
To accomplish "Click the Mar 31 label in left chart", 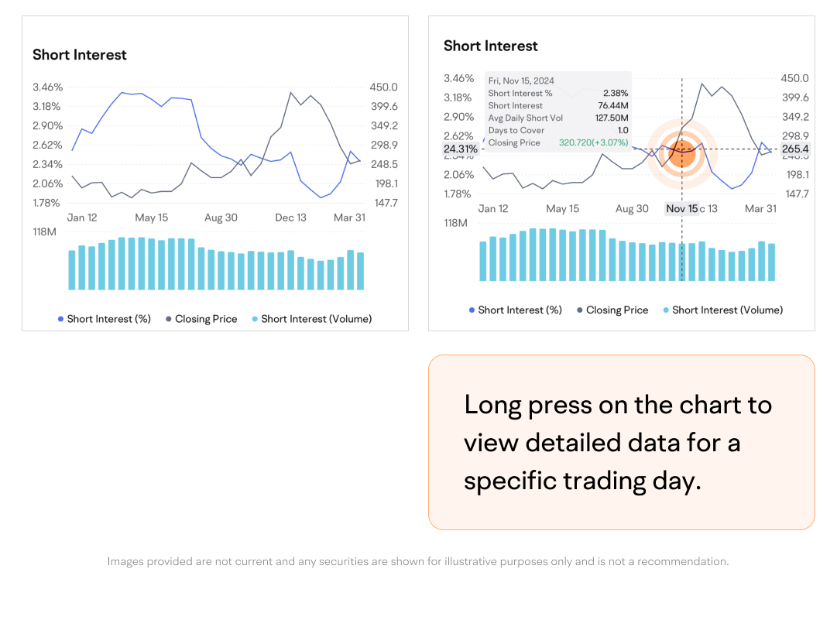I will (x=349, y=218).
